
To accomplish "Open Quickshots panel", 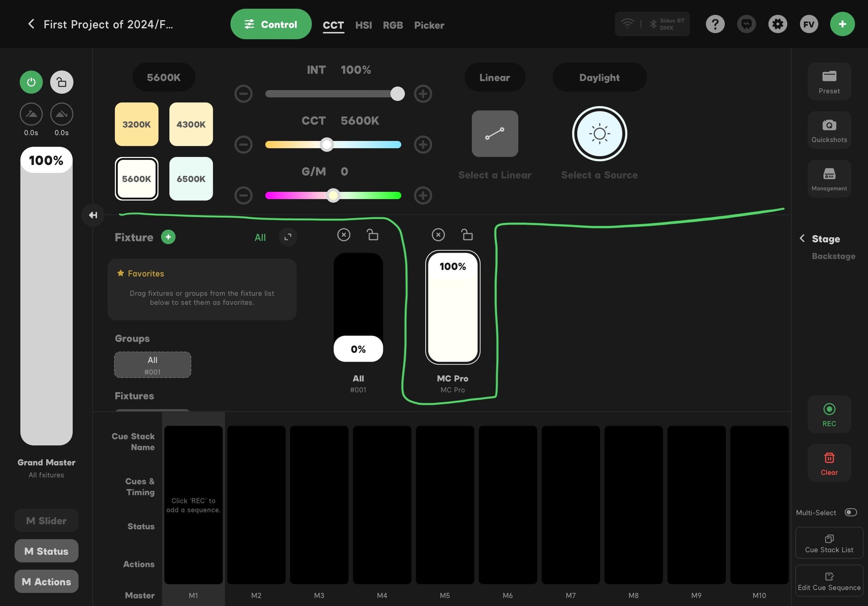I will click(828, 130).
